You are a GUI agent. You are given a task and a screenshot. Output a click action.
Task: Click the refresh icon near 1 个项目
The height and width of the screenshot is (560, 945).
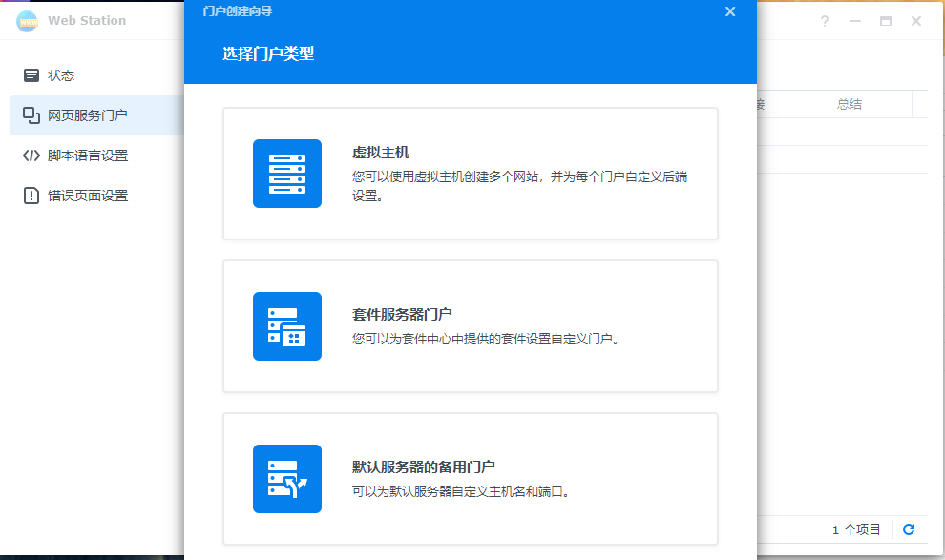point(907,529)
